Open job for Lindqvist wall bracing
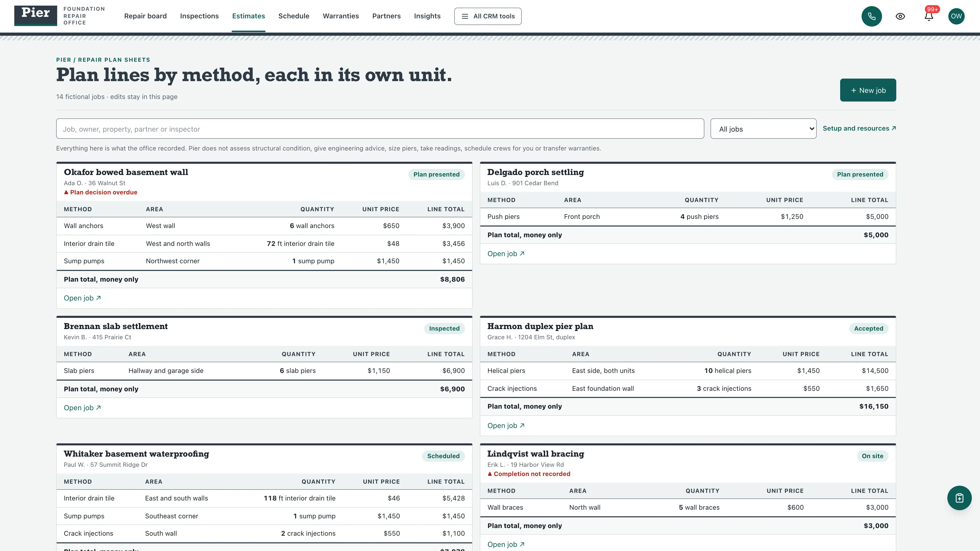The width and height of the screenshot is (980, 551). pyautogui.click(x=506, y=545)
